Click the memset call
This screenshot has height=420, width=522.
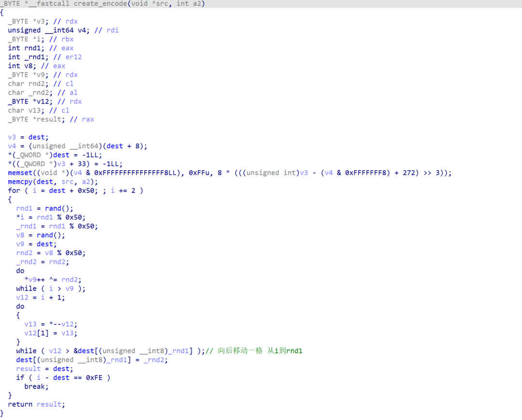coord(230,173)
